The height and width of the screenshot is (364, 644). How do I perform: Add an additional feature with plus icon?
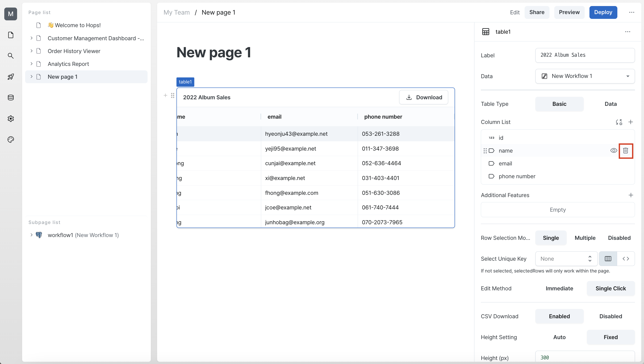tap(631, 195)
